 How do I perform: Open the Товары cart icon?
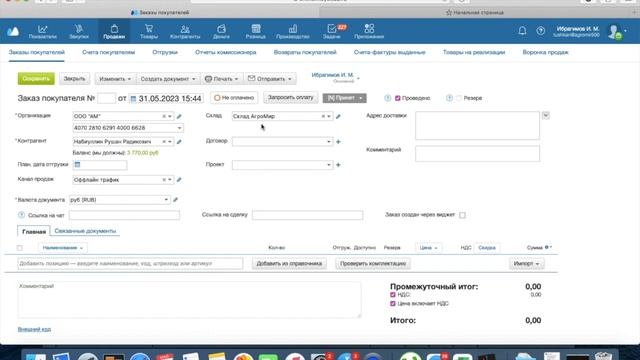(149, 31)
